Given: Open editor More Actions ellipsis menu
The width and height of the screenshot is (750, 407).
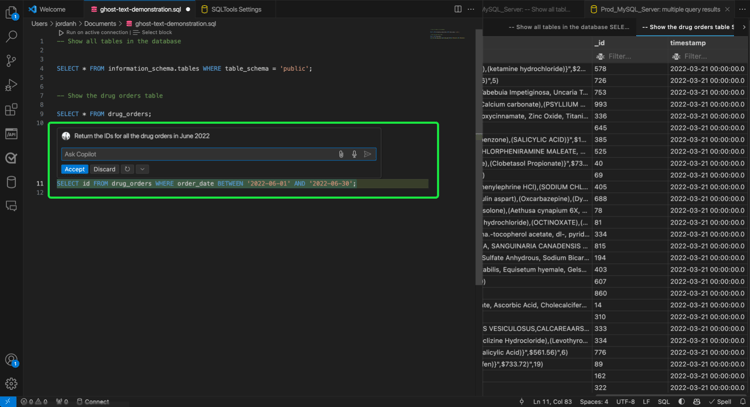Looking at the screenshot, I should 471,9.
